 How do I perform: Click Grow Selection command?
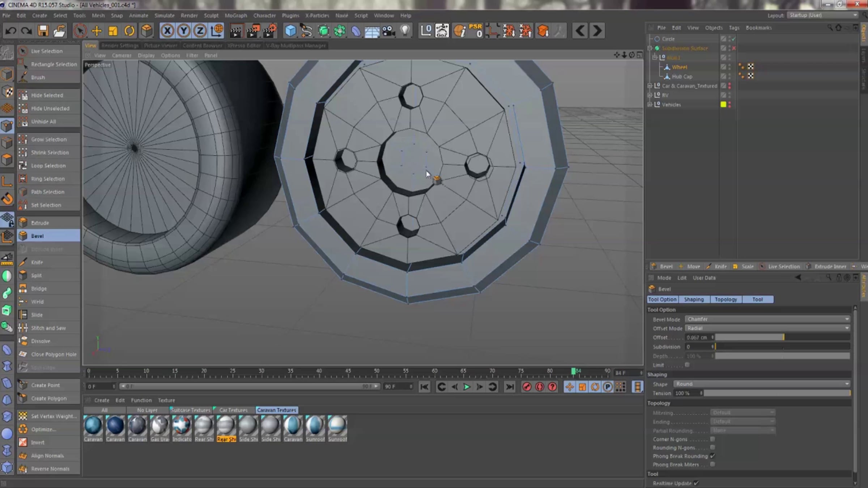coord(48,139)
